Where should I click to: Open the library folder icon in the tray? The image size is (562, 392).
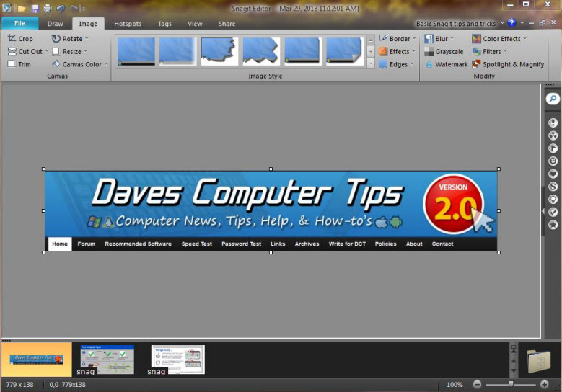click(x=539, y=361)
